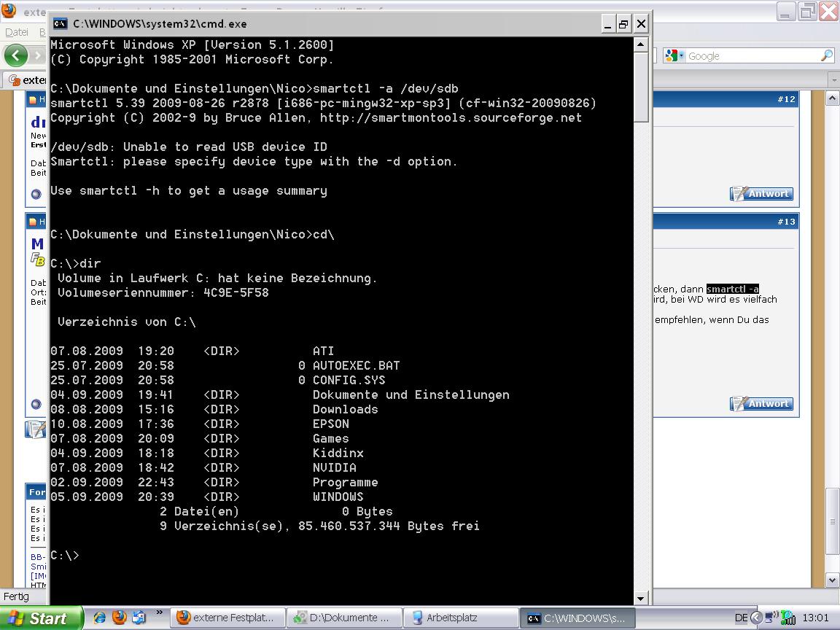Click the 'Kiddinx' directory entry in cmd
840x630 pixels.
(338, 454)
